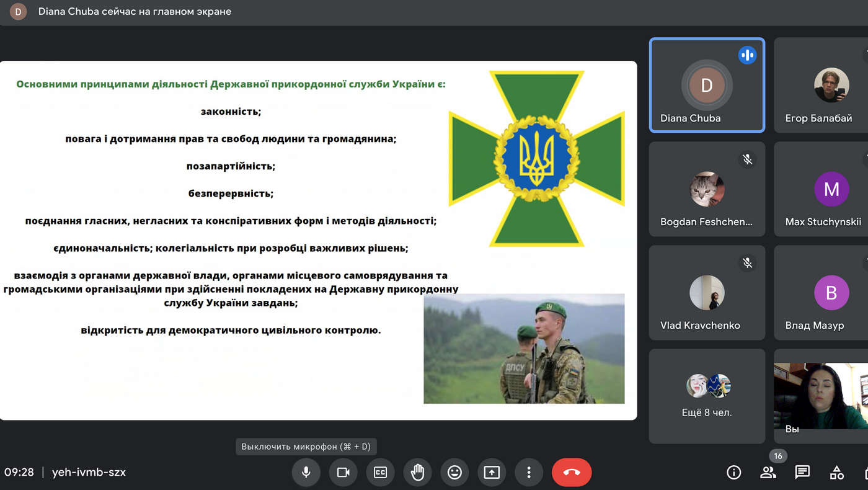Mute the microphone in the call bar
This screenshot has height=490, width=868.
[x=306, y=473]
